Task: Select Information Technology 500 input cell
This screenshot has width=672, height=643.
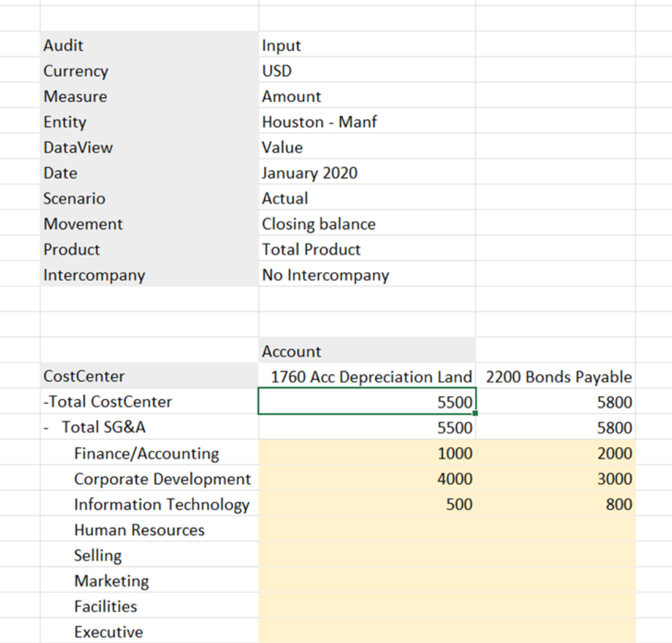Action: coord(367,503)
